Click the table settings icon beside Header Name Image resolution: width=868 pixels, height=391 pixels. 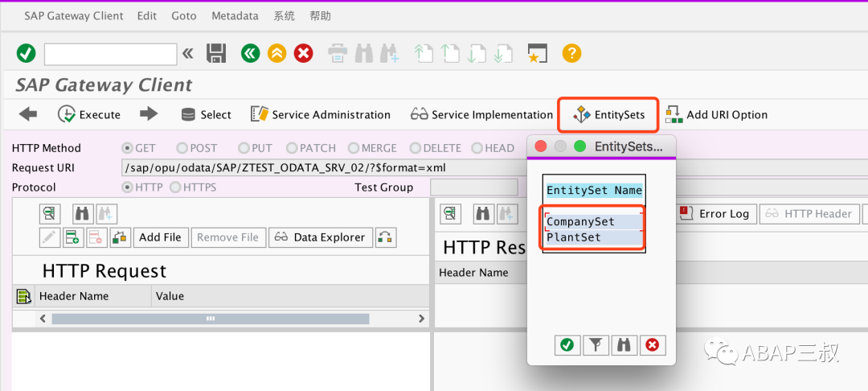click(x=23, y=296)
